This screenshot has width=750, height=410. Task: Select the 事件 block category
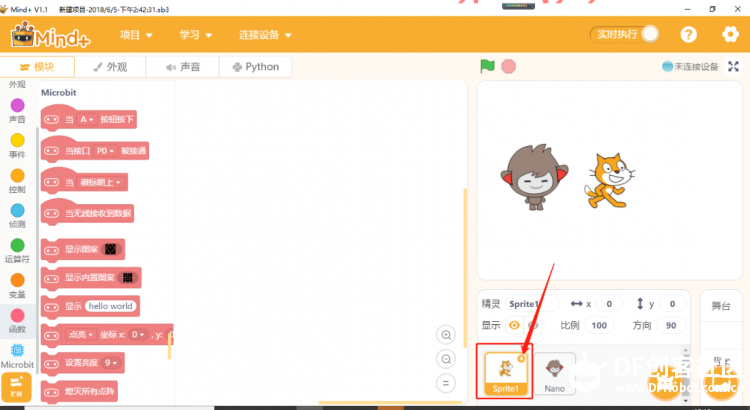point(17,146)
